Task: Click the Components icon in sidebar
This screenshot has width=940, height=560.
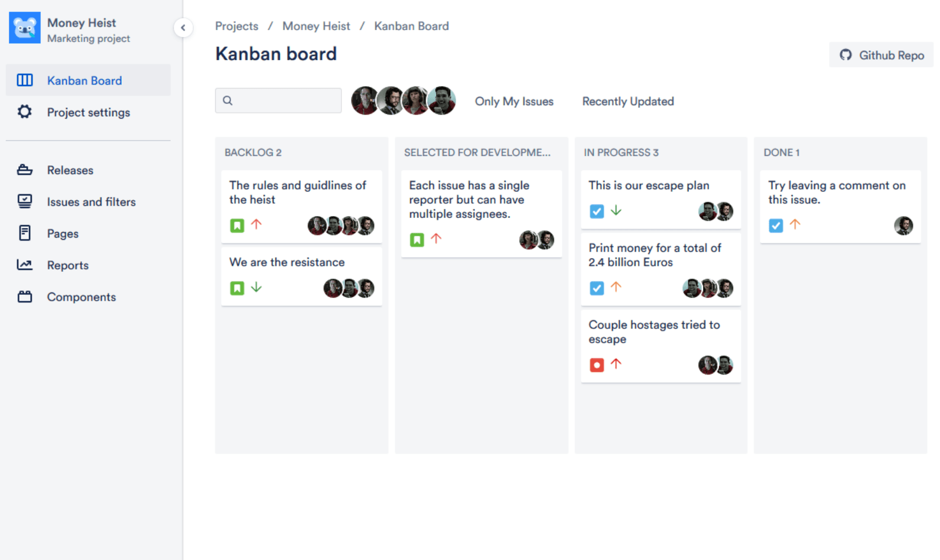Action: [x=25, y=297]
